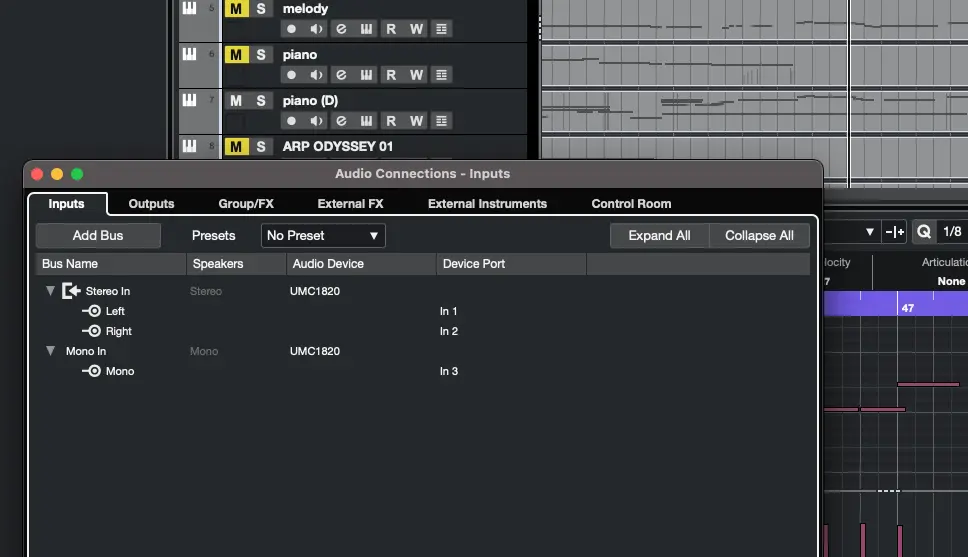968x557 pixels.
Task: Click the lanes icon on piano track
Action: 441,75
